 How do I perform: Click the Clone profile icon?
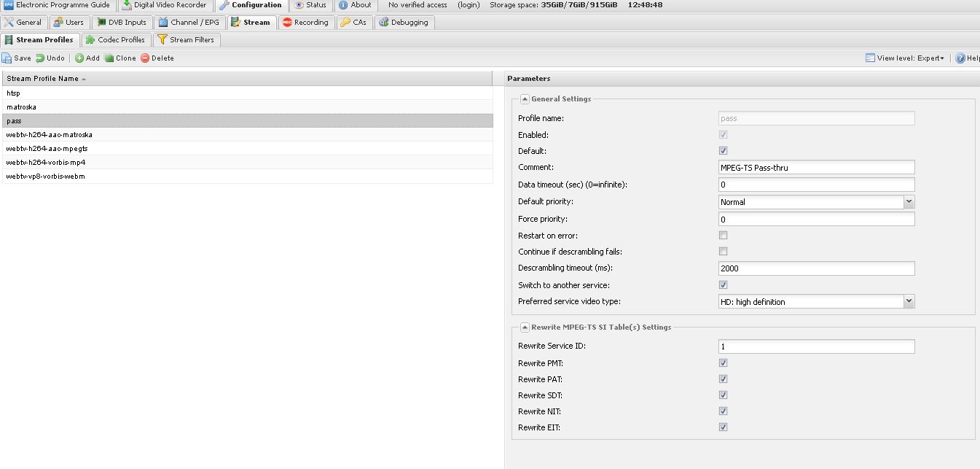coord(109,58)
